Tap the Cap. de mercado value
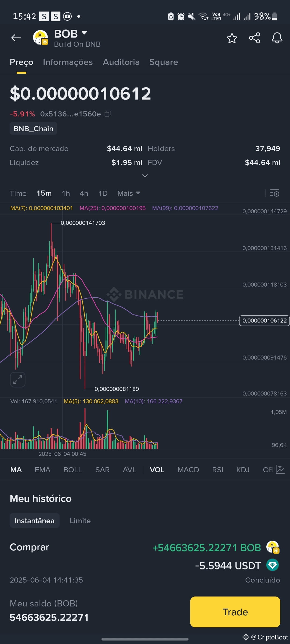Viewport: 290px width, 644px height. [x=125, y=148]
